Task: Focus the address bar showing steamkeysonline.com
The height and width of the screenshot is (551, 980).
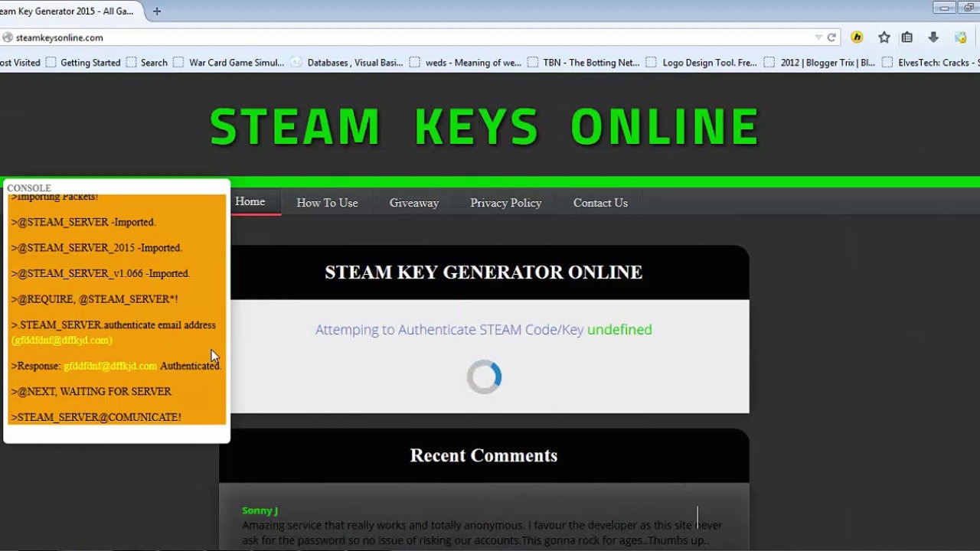Action: pos(413,37)
